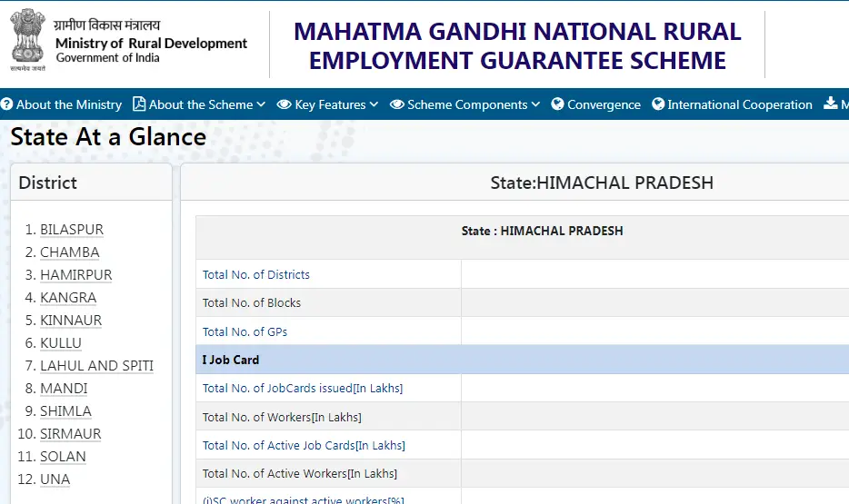Click the Total No. of Workers[In Lakhs] text
This screenshot has height=504, width=849.
[282, 417]
